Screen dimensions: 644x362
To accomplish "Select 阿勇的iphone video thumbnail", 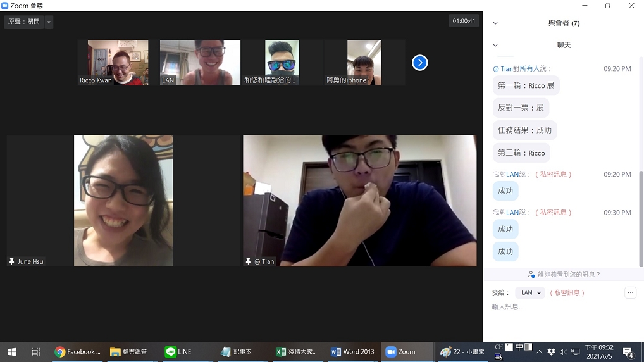I will [364, 63].
